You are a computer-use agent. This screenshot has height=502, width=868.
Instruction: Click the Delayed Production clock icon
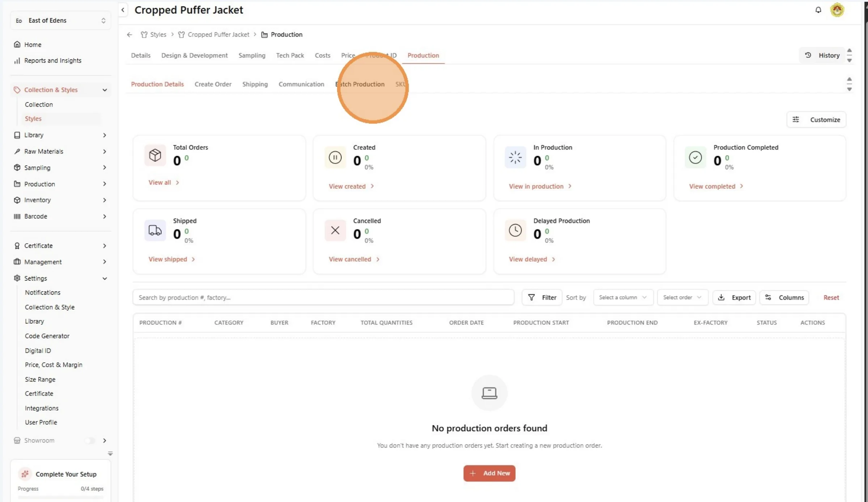pyautogui.click(x=515, y=230)
